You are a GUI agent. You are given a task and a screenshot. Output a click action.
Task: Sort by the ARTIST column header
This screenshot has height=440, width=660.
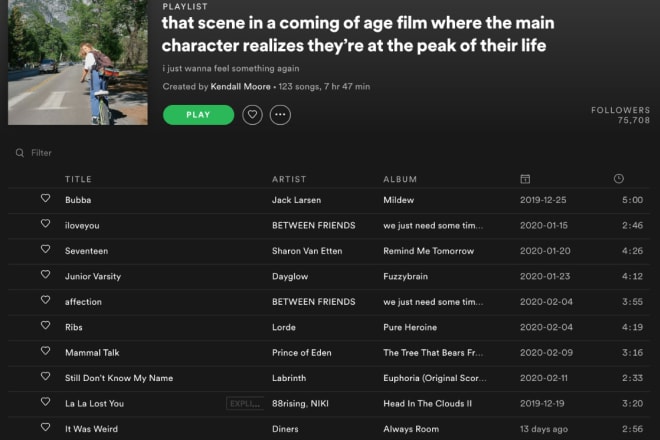289,179
